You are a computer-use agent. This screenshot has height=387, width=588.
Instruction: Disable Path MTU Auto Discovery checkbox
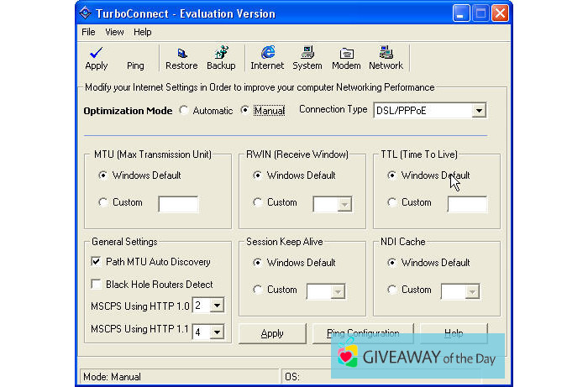[96, 262]
